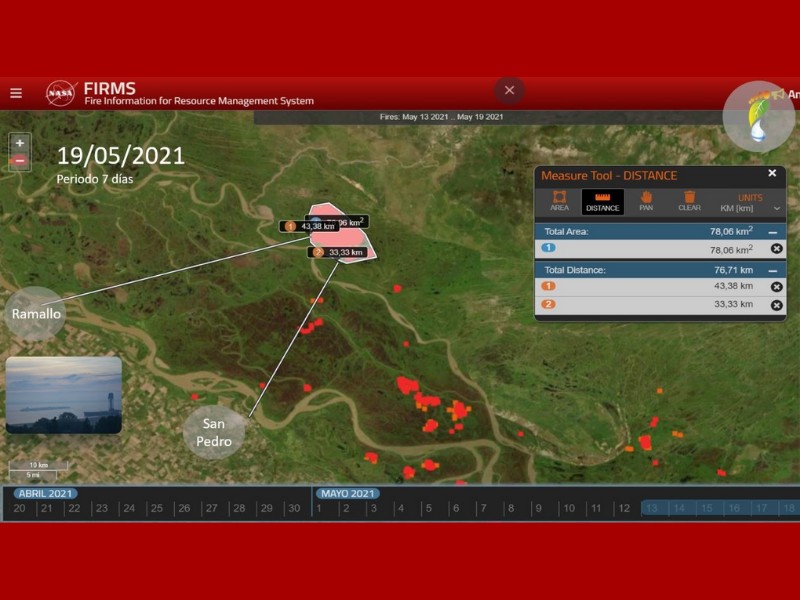Clear all measurements with trash icon
The height and width of the screenshot is (600, 800).
coord(689,201)
